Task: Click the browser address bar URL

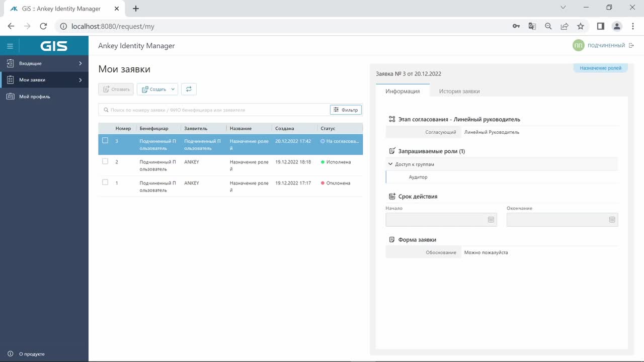Action: 113,26
